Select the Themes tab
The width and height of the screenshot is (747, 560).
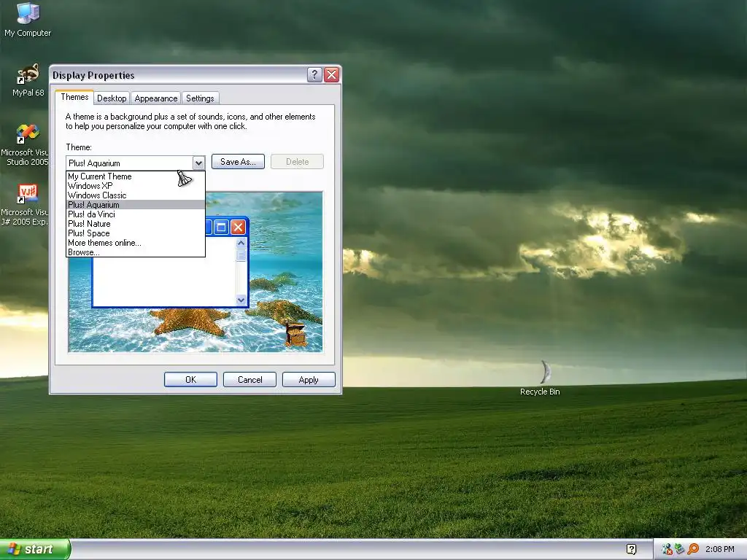click(74, 97)
